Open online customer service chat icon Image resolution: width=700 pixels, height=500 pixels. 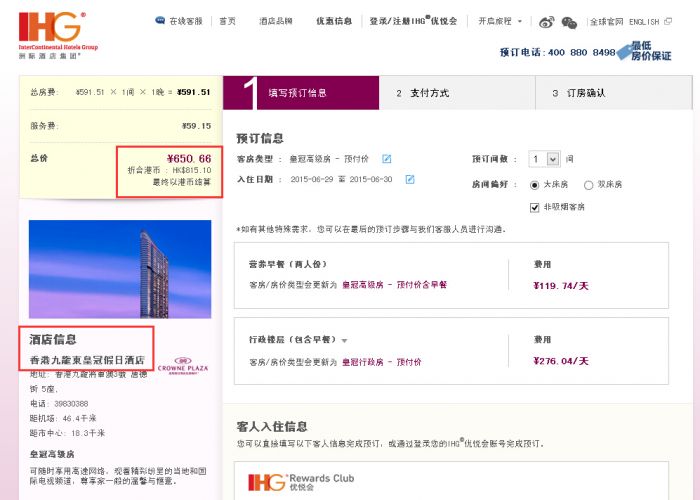coord(160,21)
